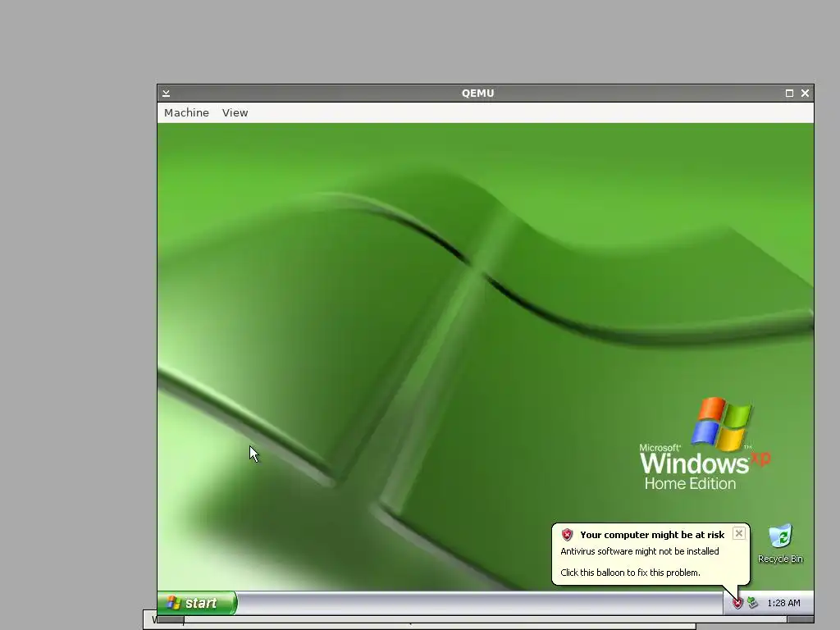The width and height of the screenshot is (840, 630).
Task: Open the View menu in QEMU
Action: (x=235, y=112)
